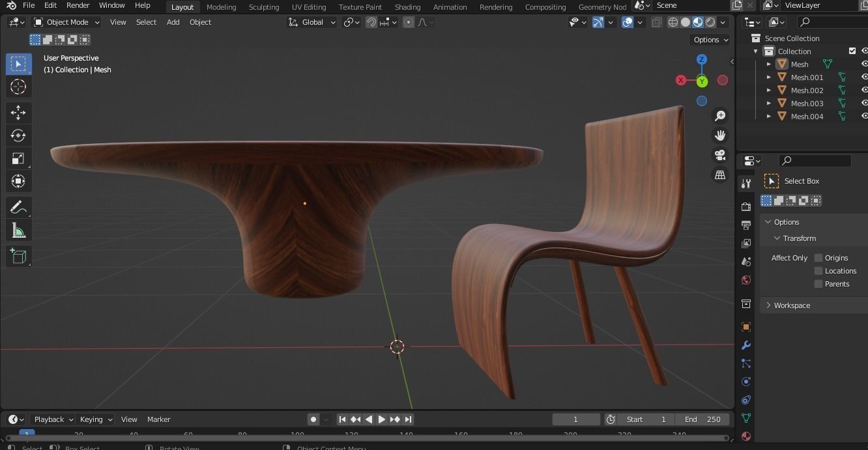
Task: Open the World properties tab
Action: [746, 280]
